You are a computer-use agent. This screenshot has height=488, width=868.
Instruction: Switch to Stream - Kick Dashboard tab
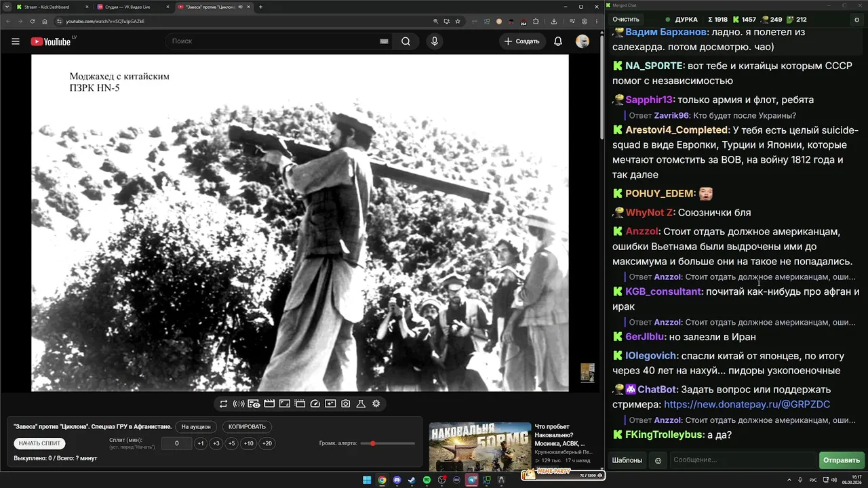pos(52,7)
